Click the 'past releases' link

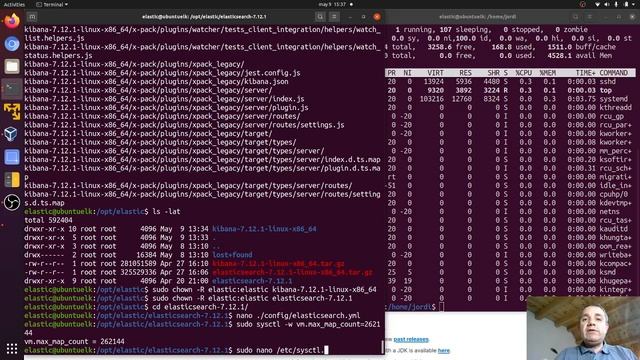coord(411,339)
